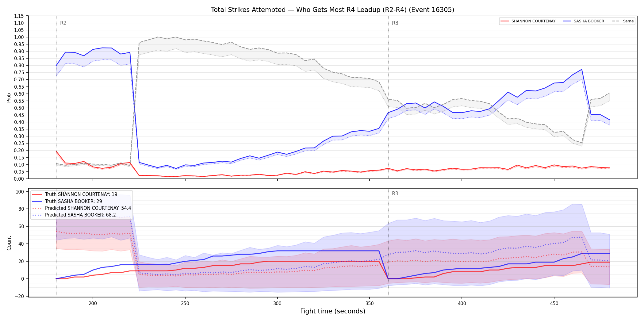This screenshot has width=644, height=322.
Task: Click the blue line sample in the top legend
Action: coord(567,21)
